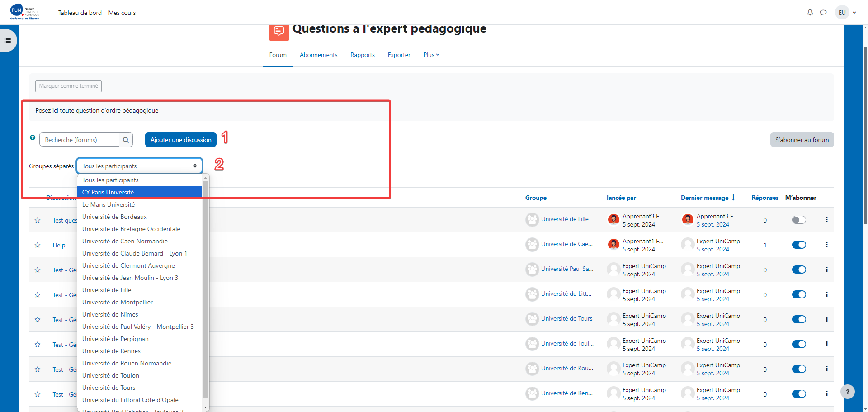Sort by the Réponses column

(765, 198)
